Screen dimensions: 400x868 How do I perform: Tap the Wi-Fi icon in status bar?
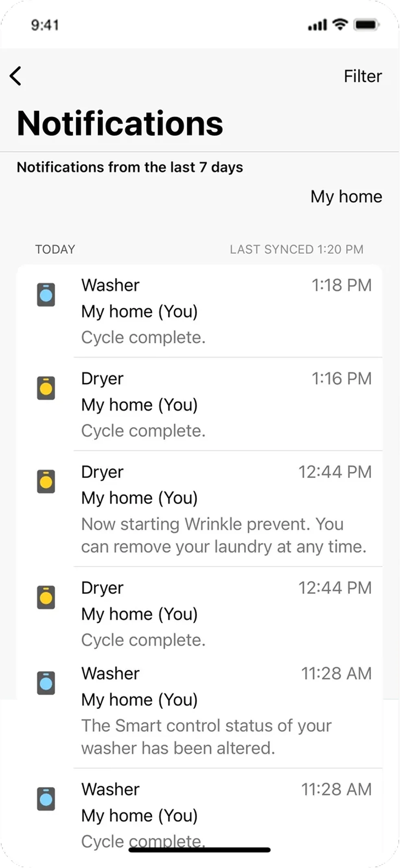340,24
